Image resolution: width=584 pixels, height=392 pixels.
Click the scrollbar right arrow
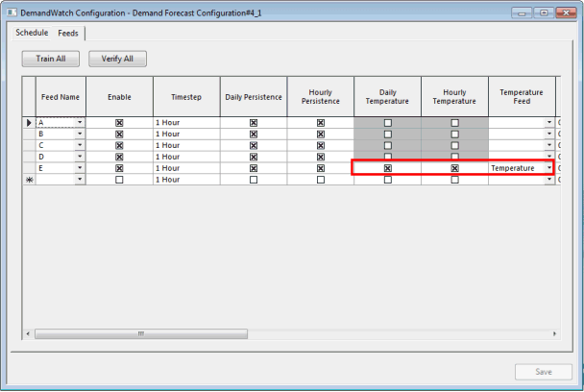click(x=554, y=333)
